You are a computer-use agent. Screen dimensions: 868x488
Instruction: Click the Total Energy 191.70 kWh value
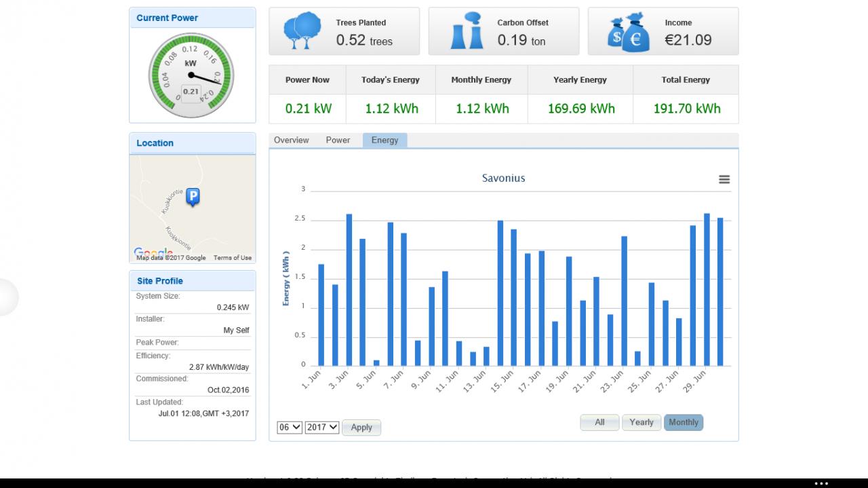coord(687,109)
